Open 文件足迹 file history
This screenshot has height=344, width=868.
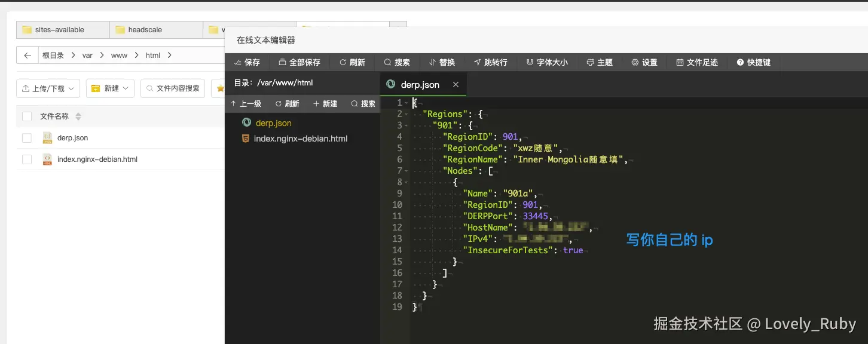click(x=697, y=62)
